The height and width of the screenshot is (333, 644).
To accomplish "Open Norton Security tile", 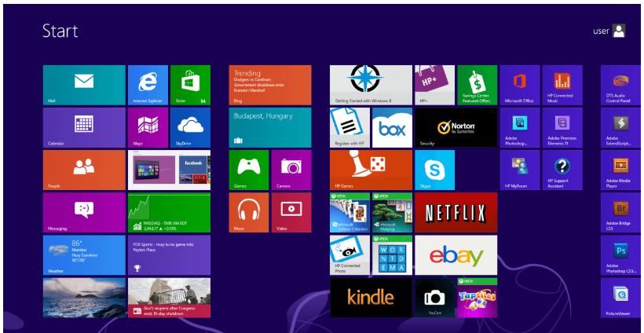I will pyautogui.click(x=456, y=127).
